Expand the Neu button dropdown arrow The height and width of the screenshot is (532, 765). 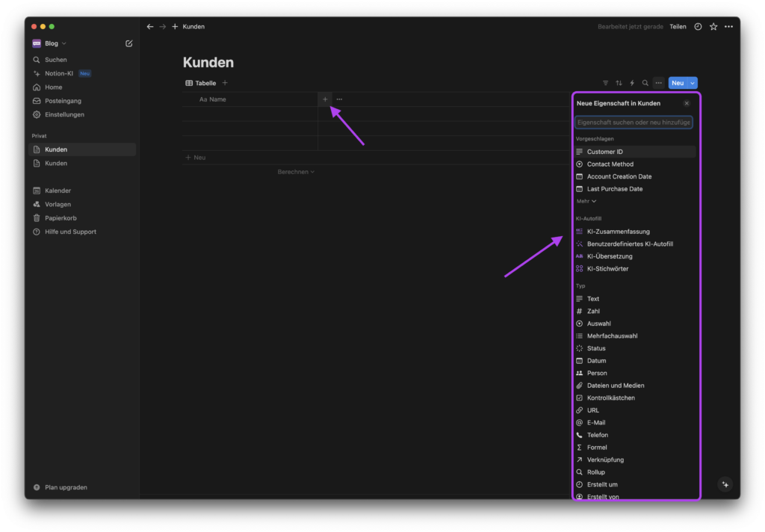click(x=693, y=83)
